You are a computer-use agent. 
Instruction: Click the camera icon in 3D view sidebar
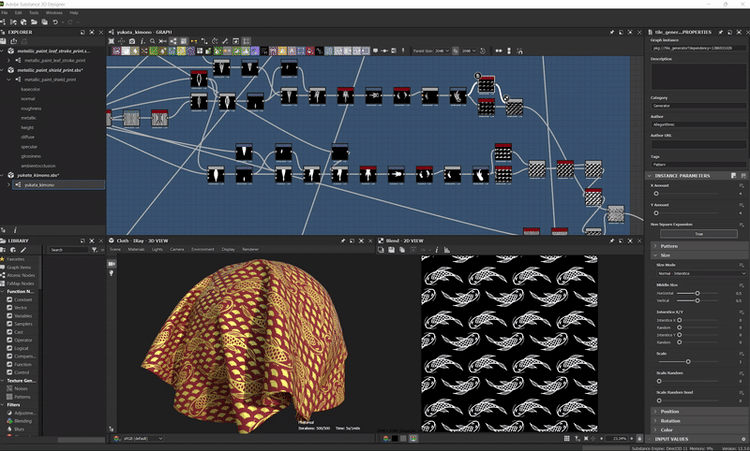point(112,265)
